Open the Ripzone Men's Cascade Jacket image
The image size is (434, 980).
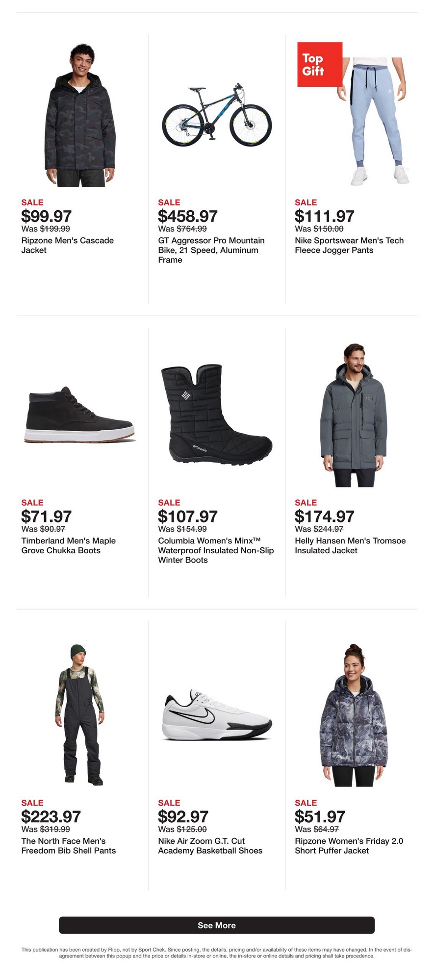tap(80, 115)
